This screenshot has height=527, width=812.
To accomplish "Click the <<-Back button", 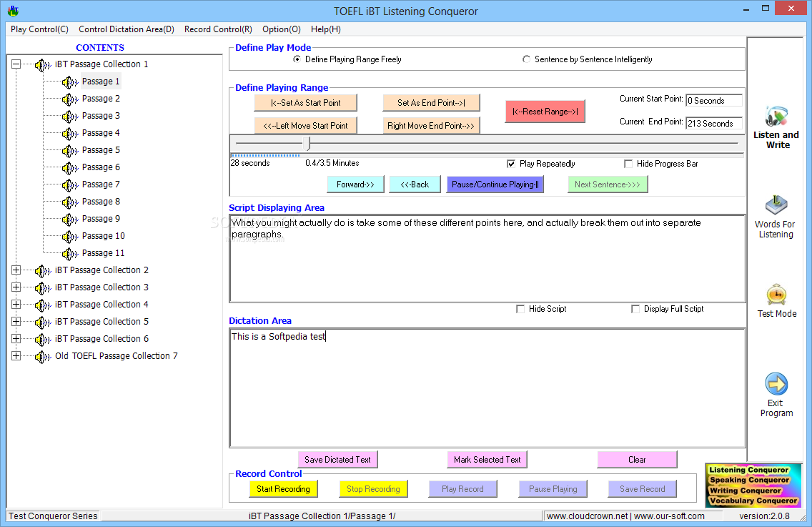I will point(415,184).
